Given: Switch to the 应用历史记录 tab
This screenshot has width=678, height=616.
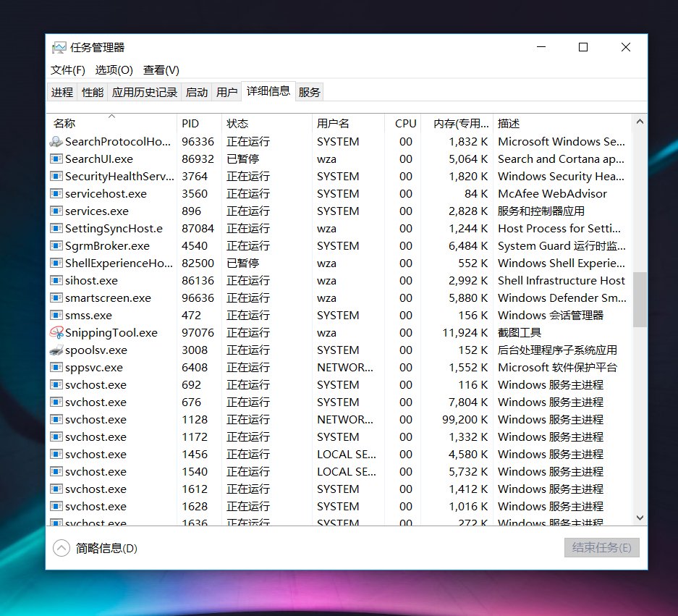Looking at the screenshot, I should point(145,92).
